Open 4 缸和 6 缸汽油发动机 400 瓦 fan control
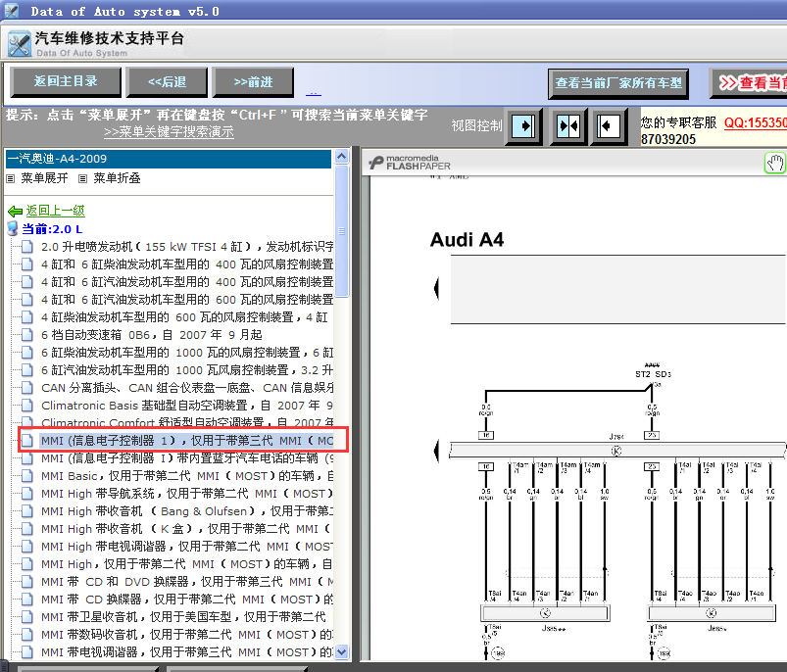Viewport: 787px width, 672px height. [x=187, y=282]
